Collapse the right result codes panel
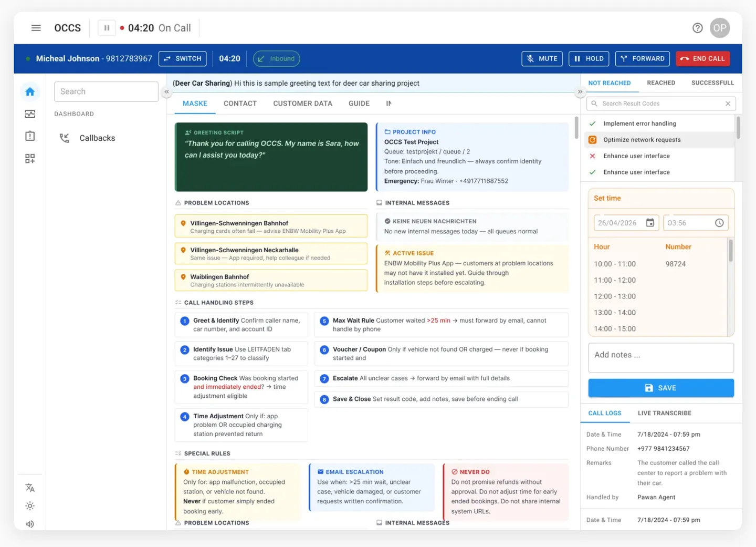This screenshot has width=756, height=547. click(580, 92)
